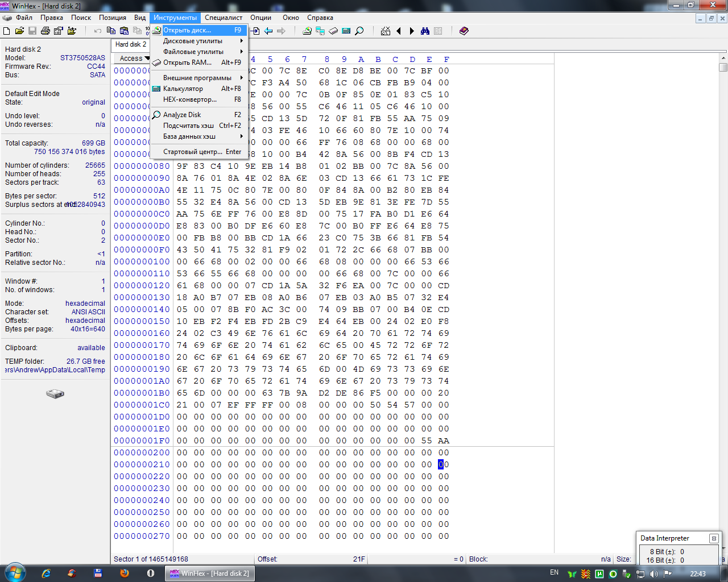Click the undo arrow toolbar icon
Screen dimensions: 728x582
click(x=98, y=31)
